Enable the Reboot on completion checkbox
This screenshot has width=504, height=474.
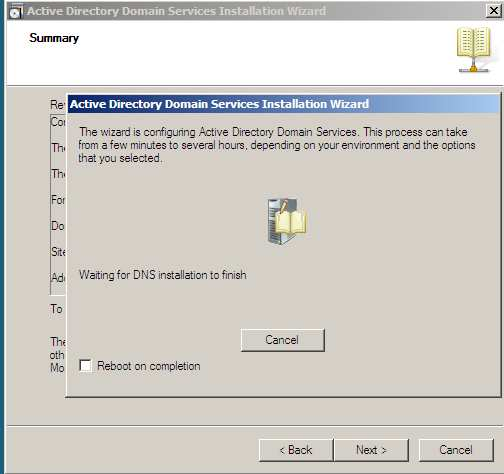pyautogui.click(x=86, y=365)
